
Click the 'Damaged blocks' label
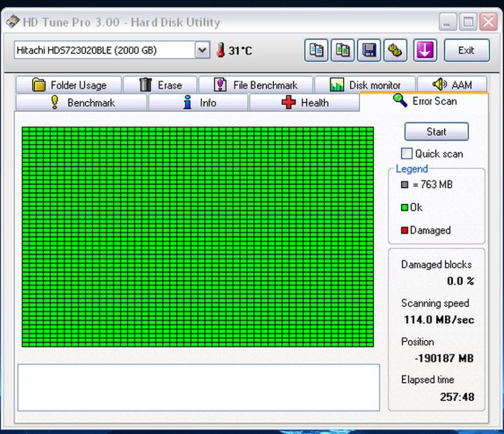click(436, 264)
